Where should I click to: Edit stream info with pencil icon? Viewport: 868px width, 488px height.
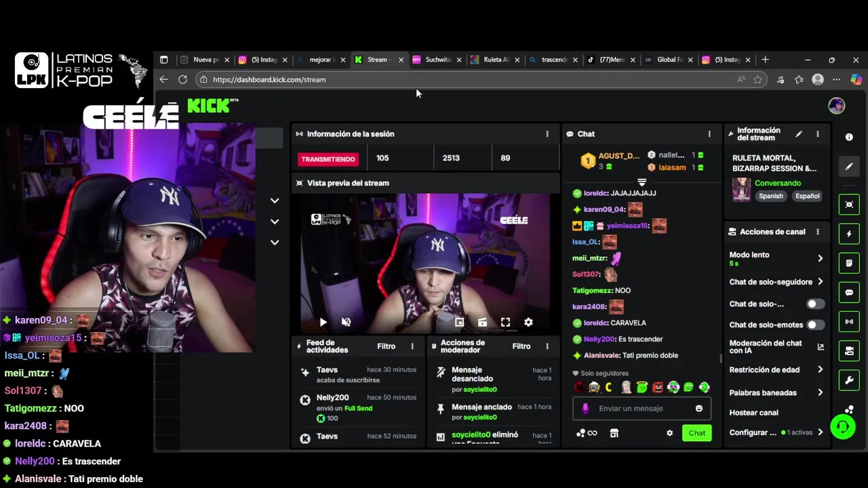point(799,134)
